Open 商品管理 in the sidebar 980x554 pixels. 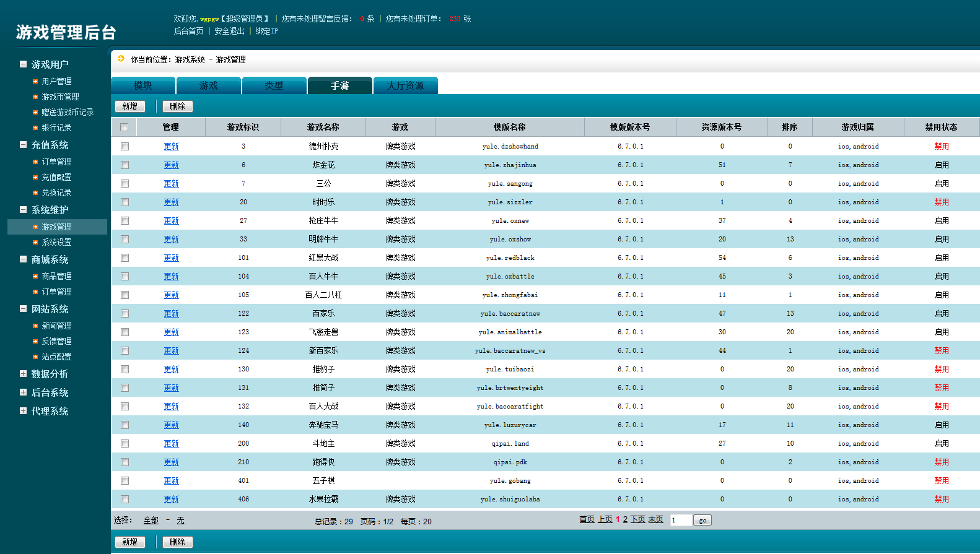point(56,276)
